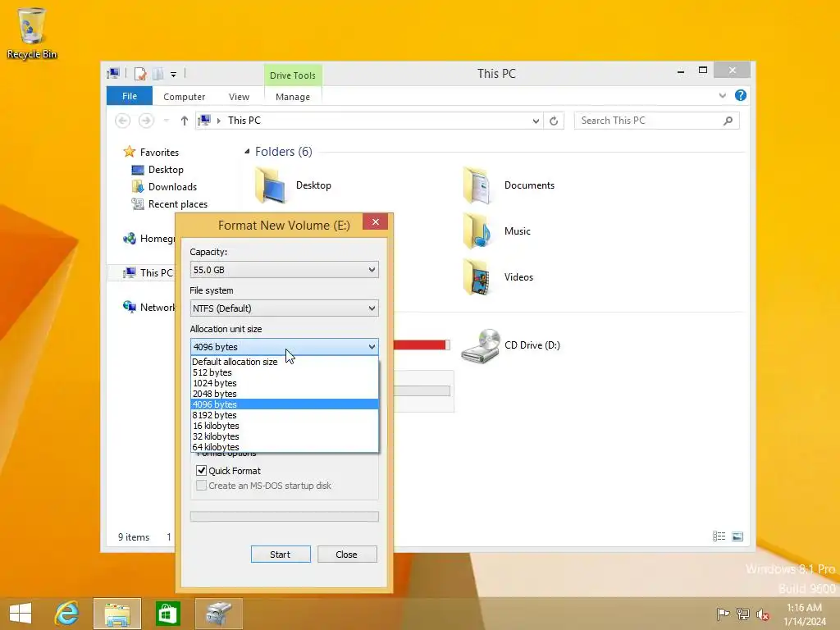Select the Videos folder icon
Screen dimensions: 840x630
[477, 277]
